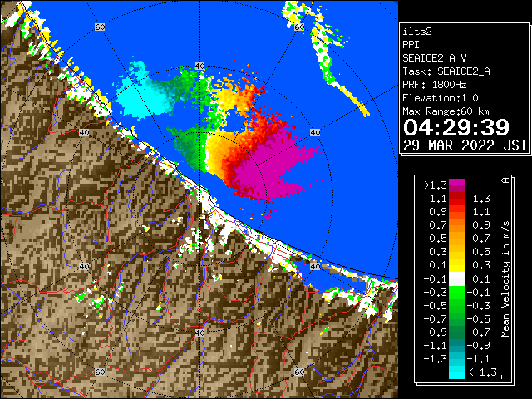
Task: Select the 'PRF: 1800Hz' entry
Action: coord(435,85)
